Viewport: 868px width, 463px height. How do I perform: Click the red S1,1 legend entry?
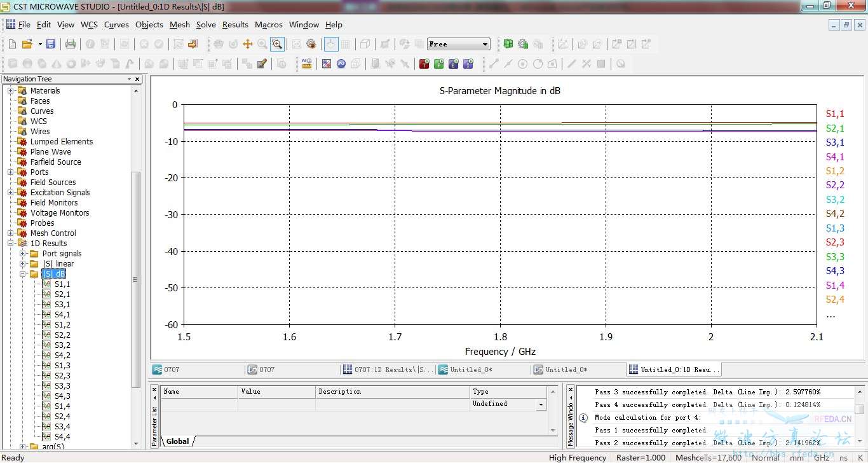point(835,114)
